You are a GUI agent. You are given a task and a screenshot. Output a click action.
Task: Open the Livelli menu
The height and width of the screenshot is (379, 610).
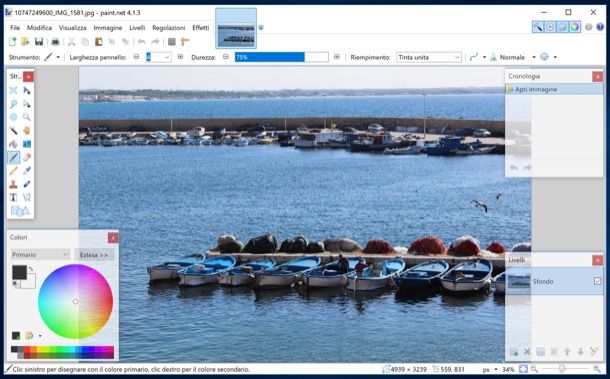pyautogui.click(x=137, y=28)
